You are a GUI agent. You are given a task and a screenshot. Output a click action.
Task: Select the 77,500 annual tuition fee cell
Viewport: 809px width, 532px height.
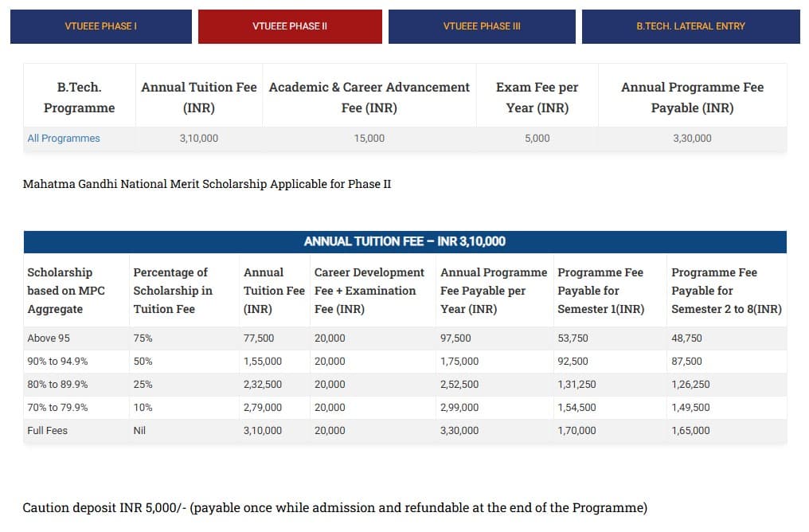pos(259,338)
